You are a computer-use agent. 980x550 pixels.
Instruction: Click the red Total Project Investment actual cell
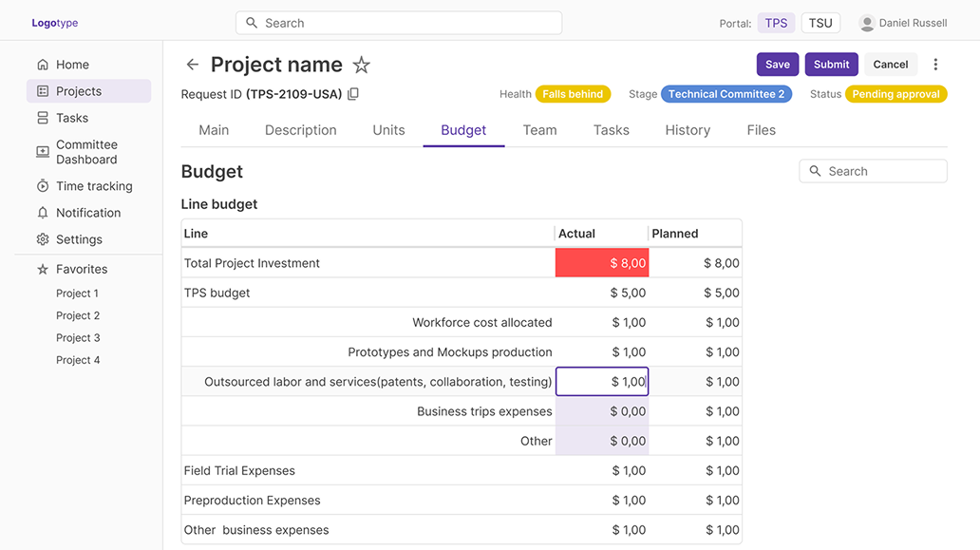pyautogui.click(x=602, y=263)
